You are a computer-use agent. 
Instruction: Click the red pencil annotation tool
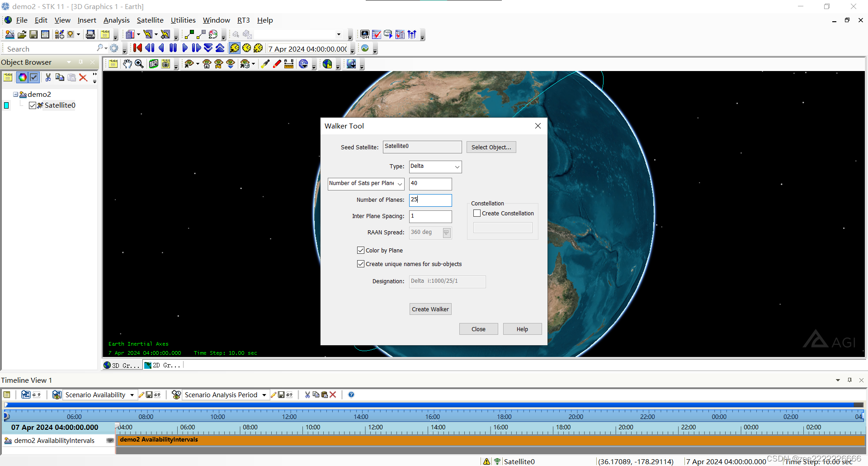click(277, 64)
